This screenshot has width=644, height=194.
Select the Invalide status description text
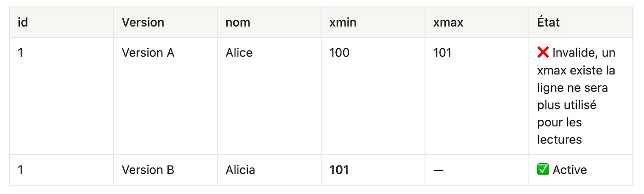tap(576, 96)
